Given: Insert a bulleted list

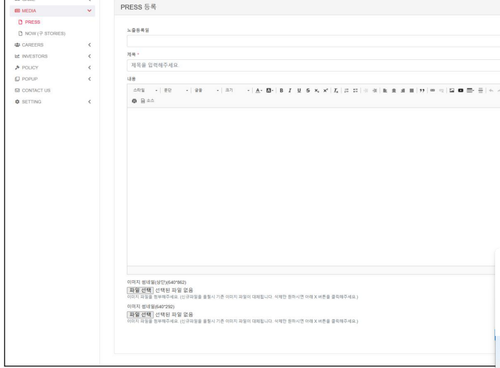Looking at the screenshot, I should (x=355, y=90).
